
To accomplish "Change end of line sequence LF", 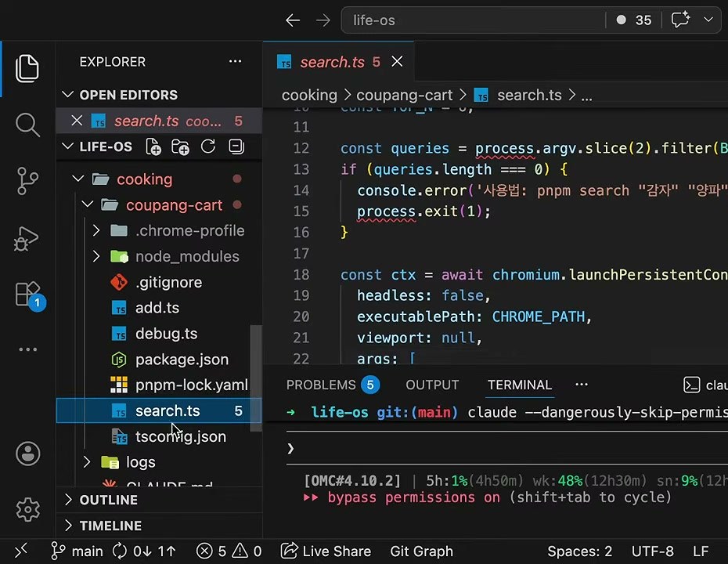I will tap(701, 551).
